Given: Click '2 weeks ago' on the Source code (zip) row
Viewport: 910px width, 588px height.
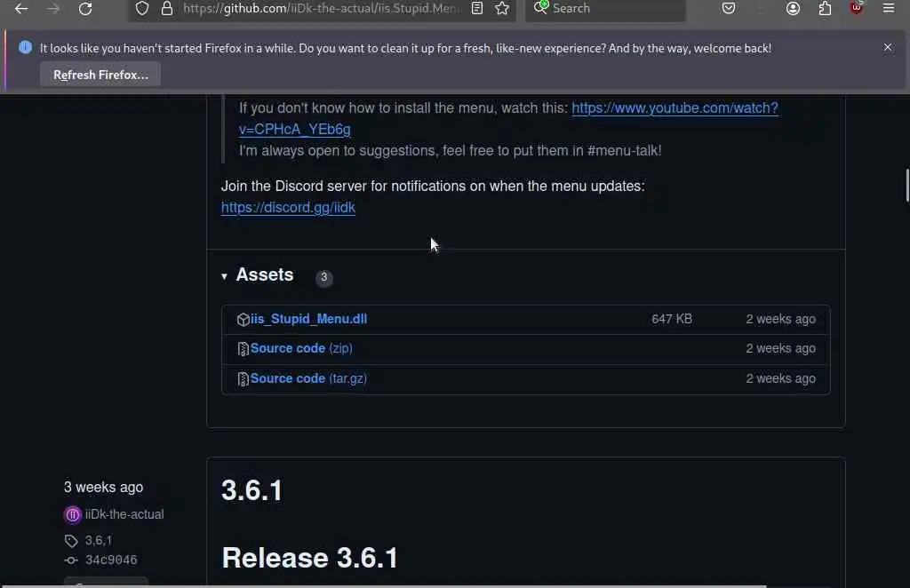Looking at the screenshot, I should [780, 348].
